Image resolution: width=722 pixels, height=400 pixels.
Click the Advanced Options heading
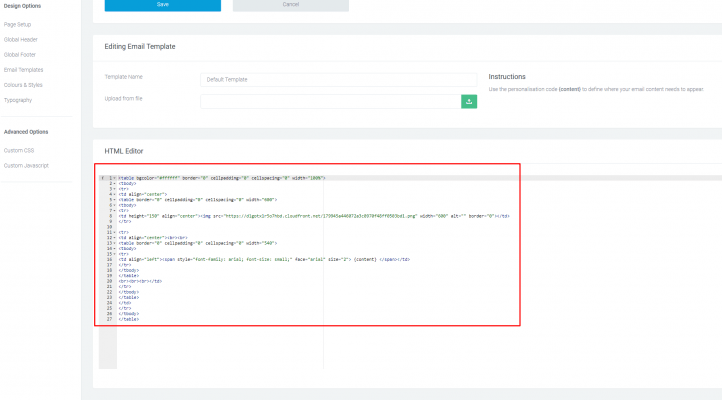(26, 132)
